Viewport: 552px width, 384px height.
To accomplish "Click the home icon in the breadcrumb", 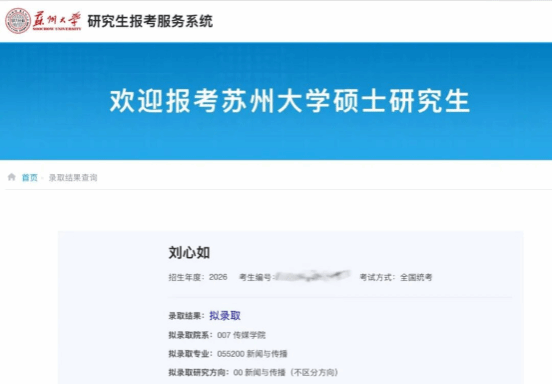I will (12, 177).
